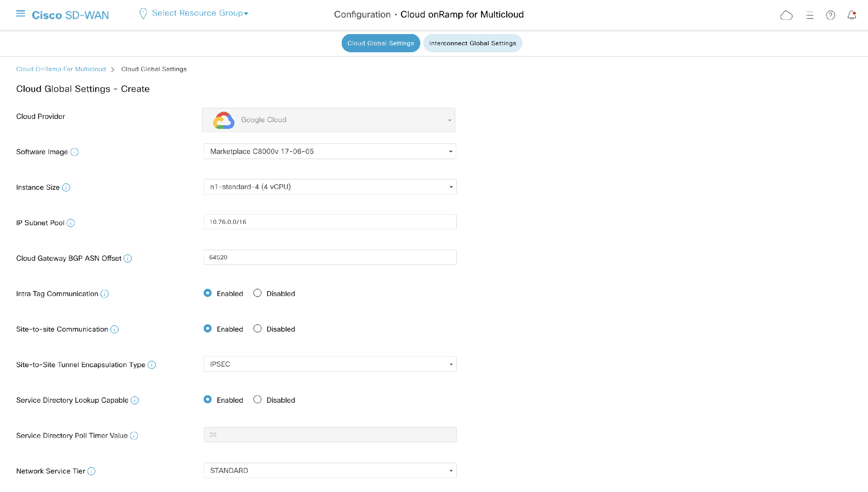Image resolution: width=868 pixels, height=492 pixels.
Task: Open the task list icon in header
Action: [809, 15]
